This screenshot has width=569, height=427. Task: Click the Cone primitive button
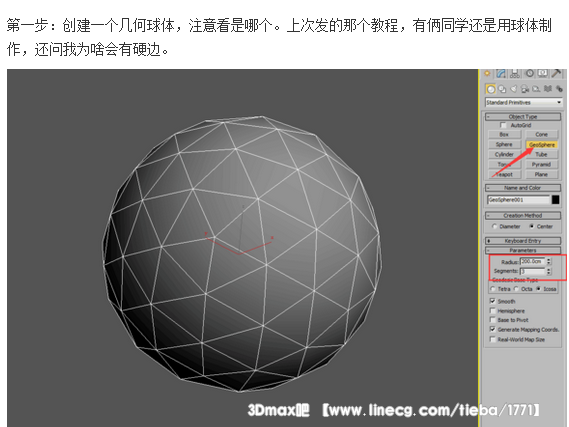[541, 135]
